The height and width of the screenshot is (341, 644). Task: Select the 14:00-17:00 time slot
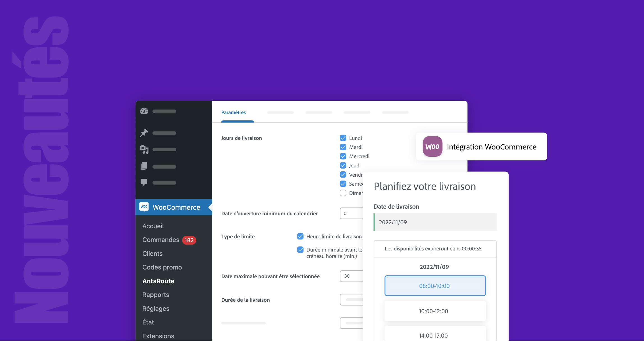click(435, 334)
